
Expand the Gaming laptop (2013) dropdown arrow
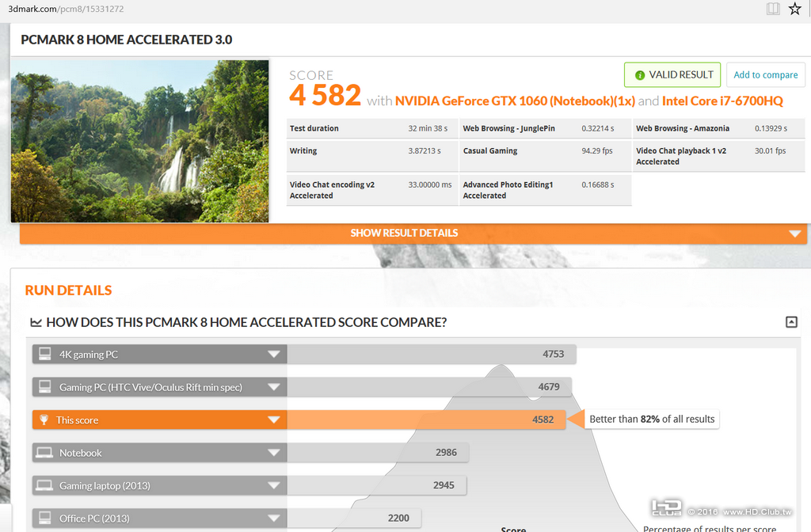point(273,485)
